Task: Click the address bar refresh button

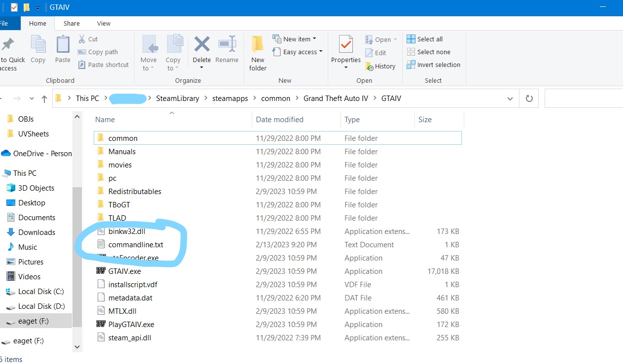Action: [x=529, y=99]
